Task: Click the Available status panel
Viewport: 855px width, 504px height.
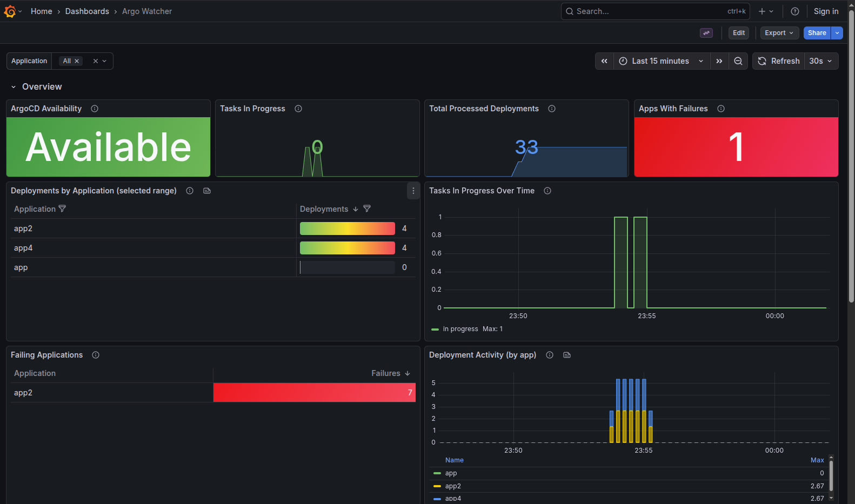Action: click(x=108, y=147)
